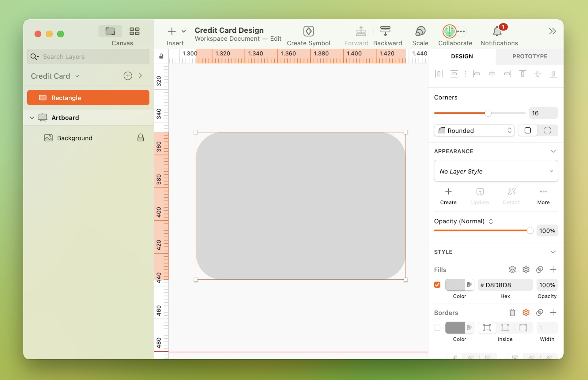The image size is (588, 380).
Task: Open the Rounded corner style dropdown
Action: coord(474,130)
